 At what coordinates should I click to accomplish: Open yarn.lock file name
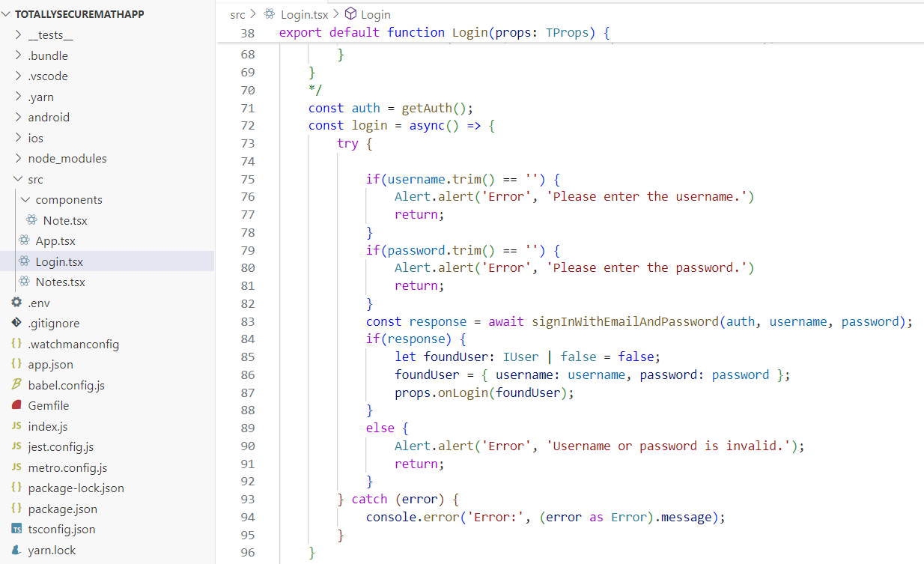tap(52, 550)
